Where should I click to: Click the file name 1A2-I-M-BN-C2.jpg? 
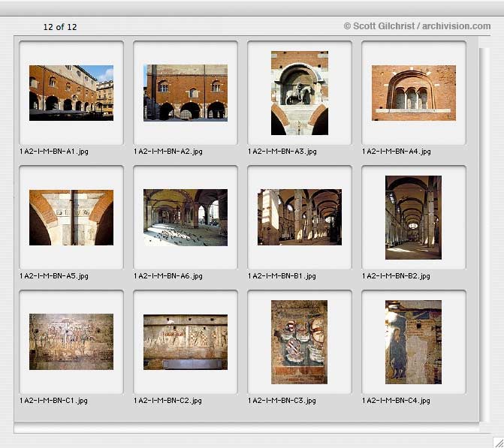(167, 401)
